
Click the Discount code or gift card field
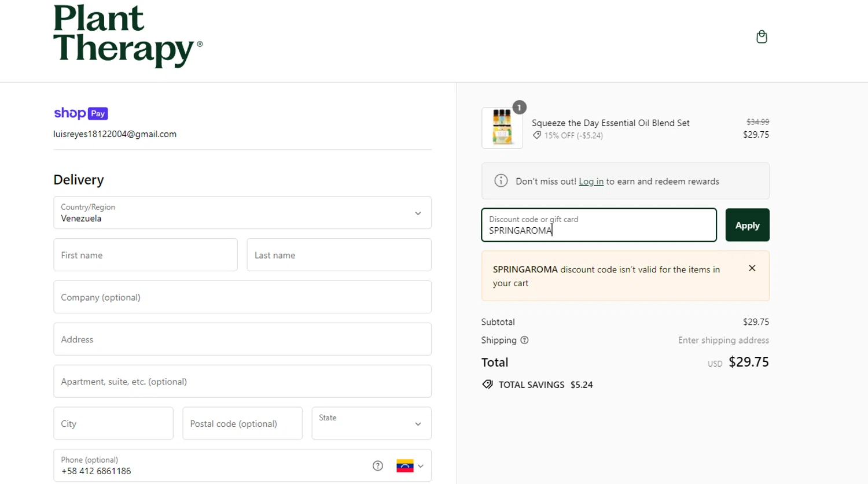(599, 225)
